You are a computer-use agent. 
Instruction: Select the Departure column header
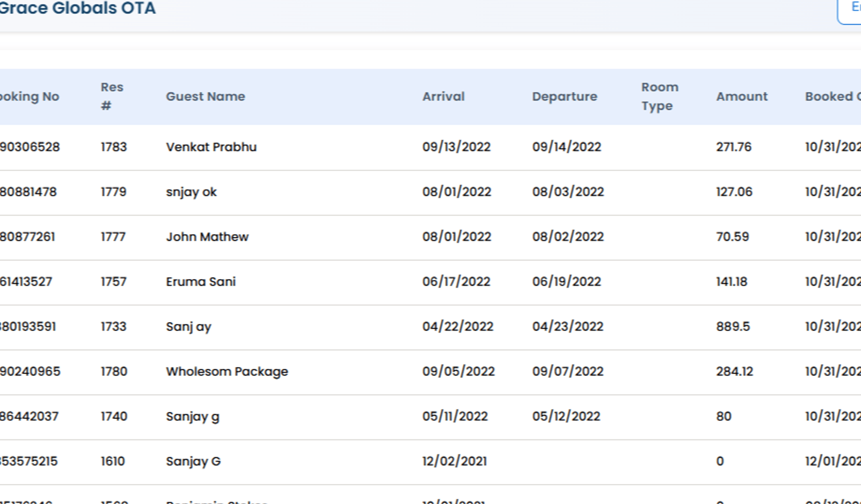coord(564,97)
